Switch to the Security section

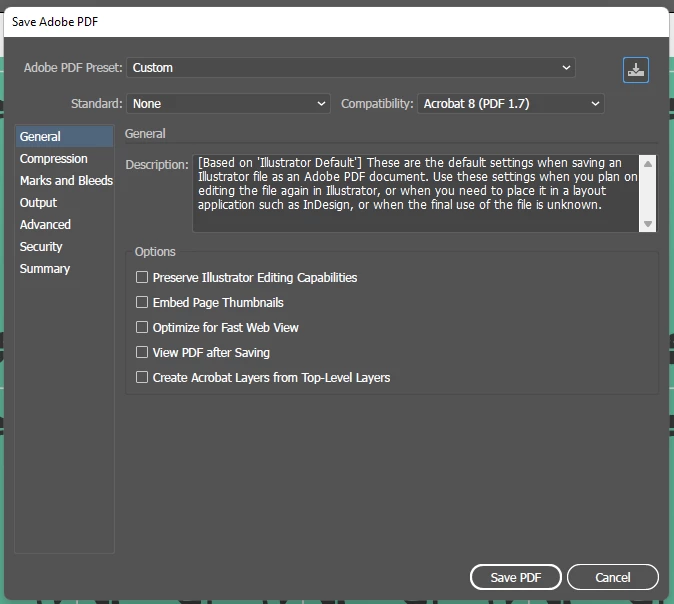[x=64, y=246]
